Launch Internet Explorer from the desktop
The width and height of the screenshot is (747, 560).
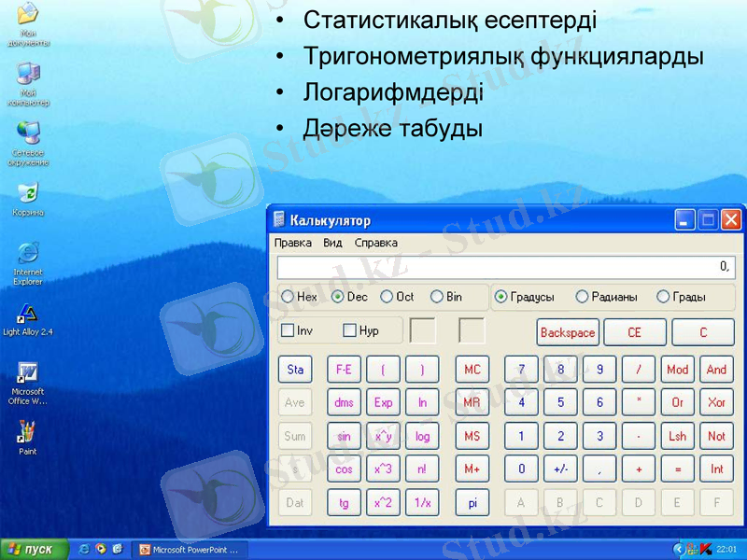pyautogui.click(x=27, y=255)
